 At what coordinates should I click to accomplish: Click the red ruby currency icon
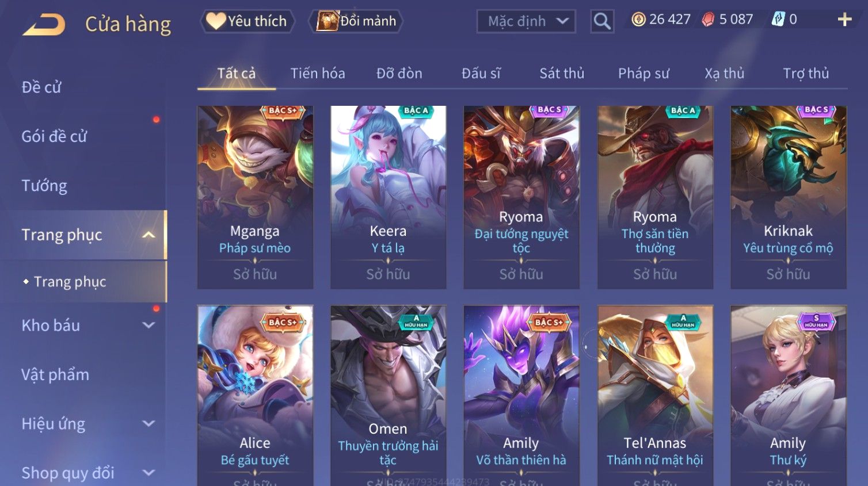[708, 20]
